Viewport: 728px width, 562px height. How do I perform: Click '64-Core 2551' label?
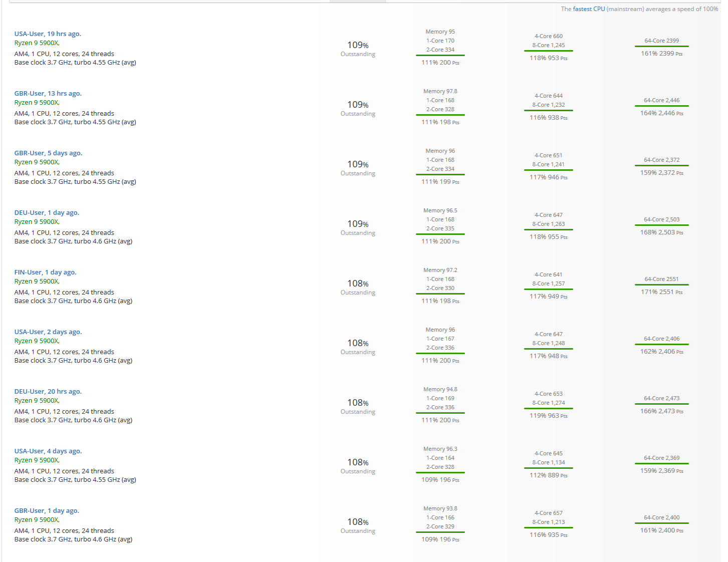coord(661,279)
